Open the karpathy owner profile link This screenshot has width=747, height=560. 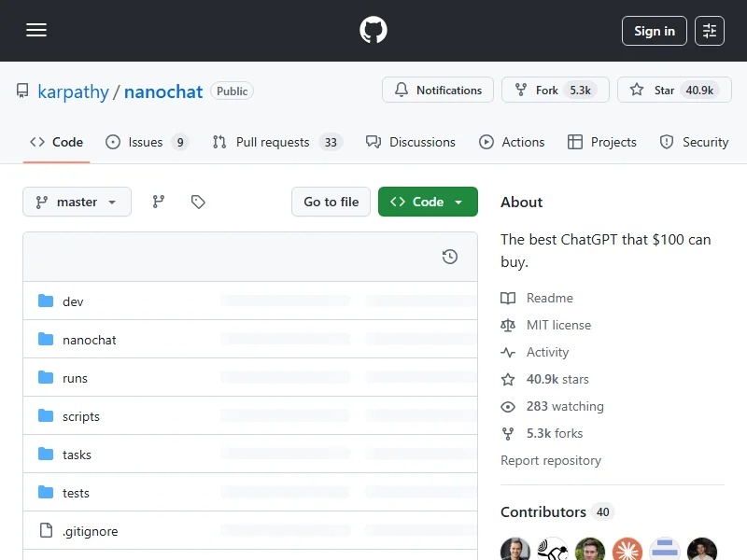tap(73, 91)
